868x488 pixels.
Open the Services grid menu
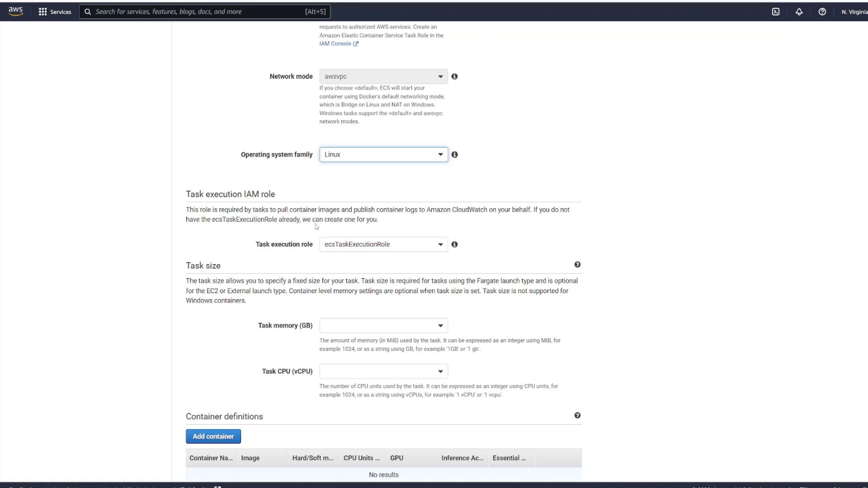55,12
